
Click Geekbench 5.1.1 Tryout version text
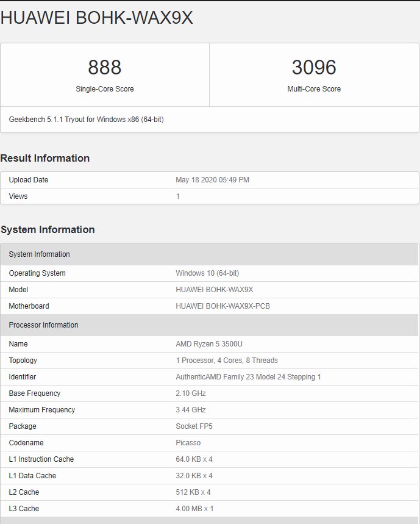(x=86, y=120)
